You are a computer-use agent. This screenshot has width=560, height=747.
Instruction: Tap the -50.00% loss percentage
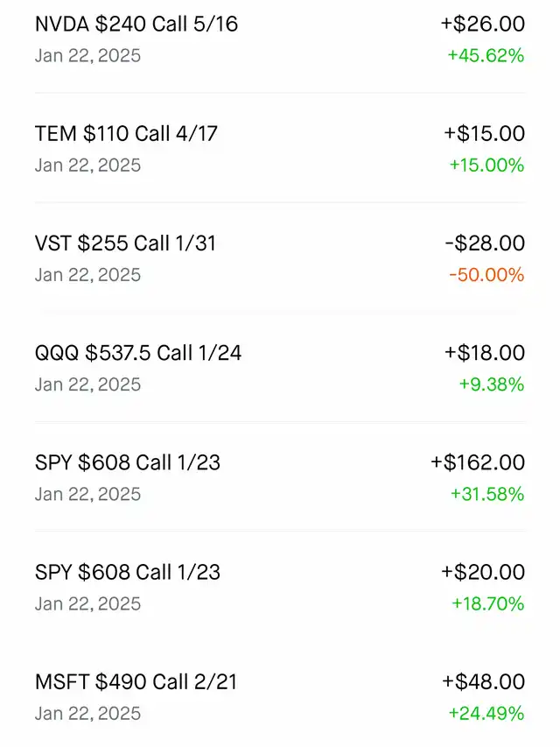click(x=486, y=275)
